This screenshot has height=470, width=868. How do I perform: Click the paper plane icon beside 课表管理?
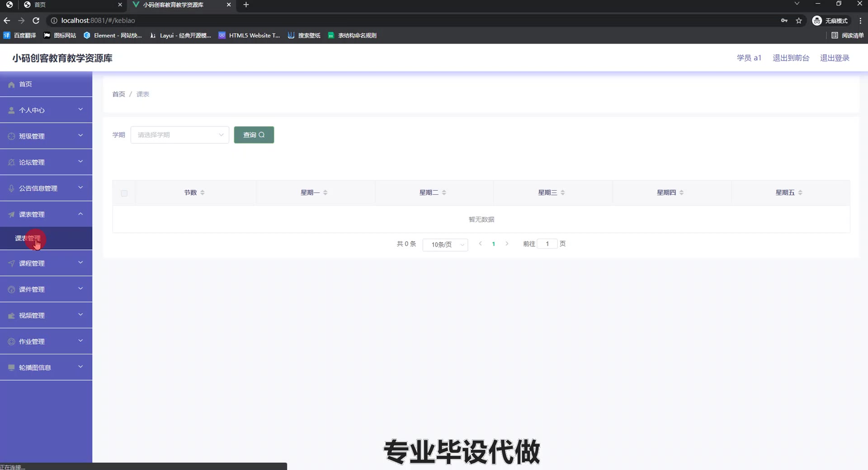(x=11, y=215)
